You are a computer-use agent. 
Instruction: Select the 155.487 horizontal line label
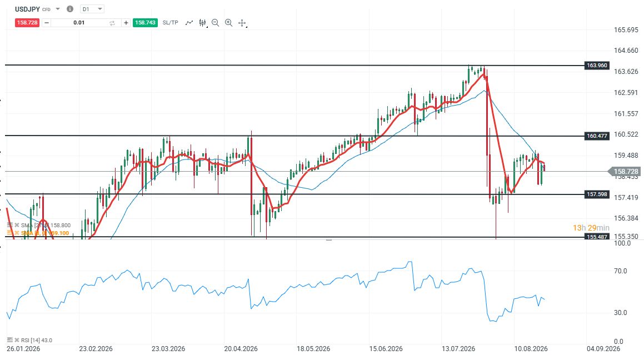click(x=597, y=237)
